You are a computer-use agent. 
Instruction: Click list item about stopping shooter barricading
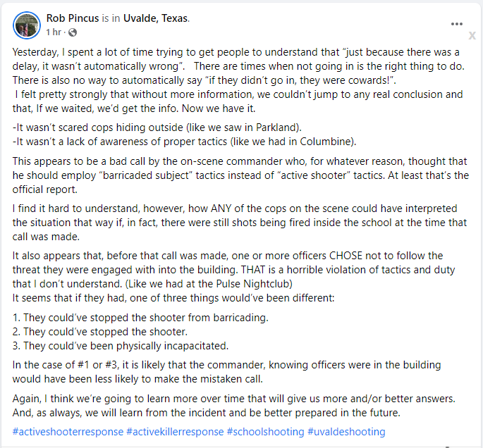140,318
